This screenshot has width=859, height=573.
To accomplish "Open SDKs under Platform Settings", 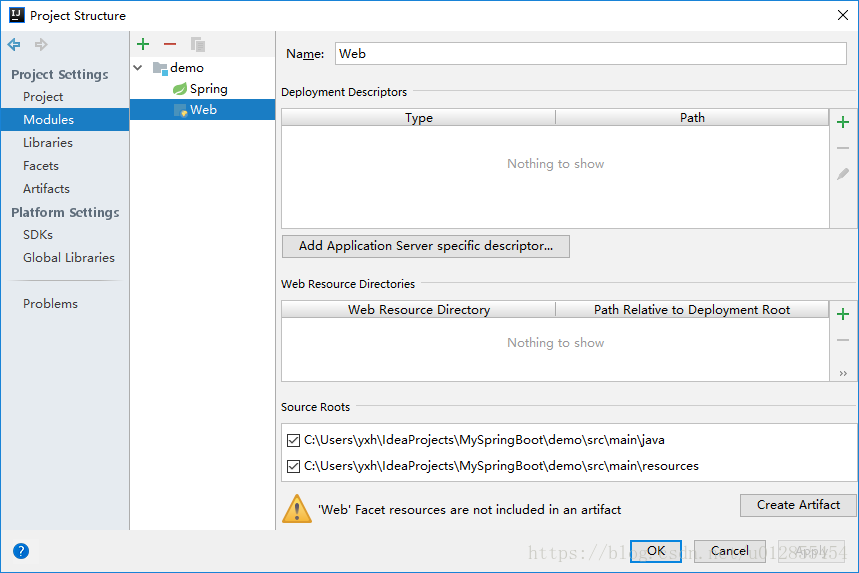I will pyautogui.click(x=38, y=235).
